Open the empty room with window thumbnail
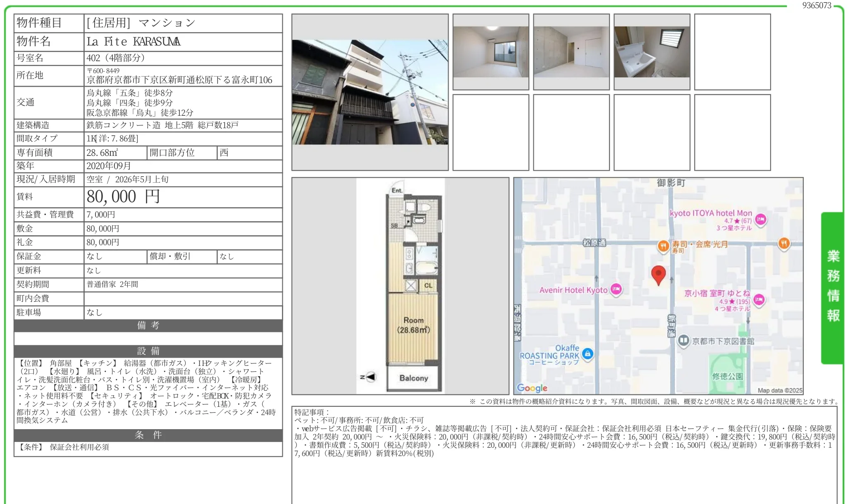The width and height of the screenshot is (850, 504). [x=491, y=52]
